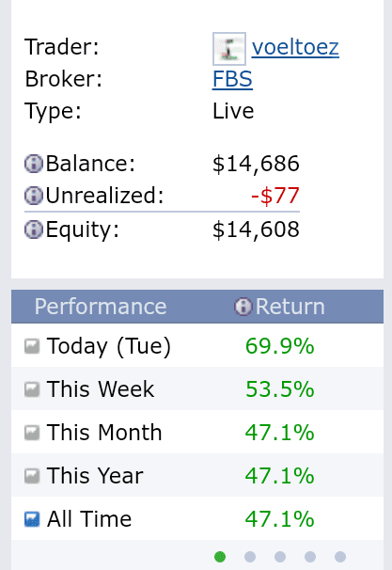Open FBS broker link

click(232, 79)
